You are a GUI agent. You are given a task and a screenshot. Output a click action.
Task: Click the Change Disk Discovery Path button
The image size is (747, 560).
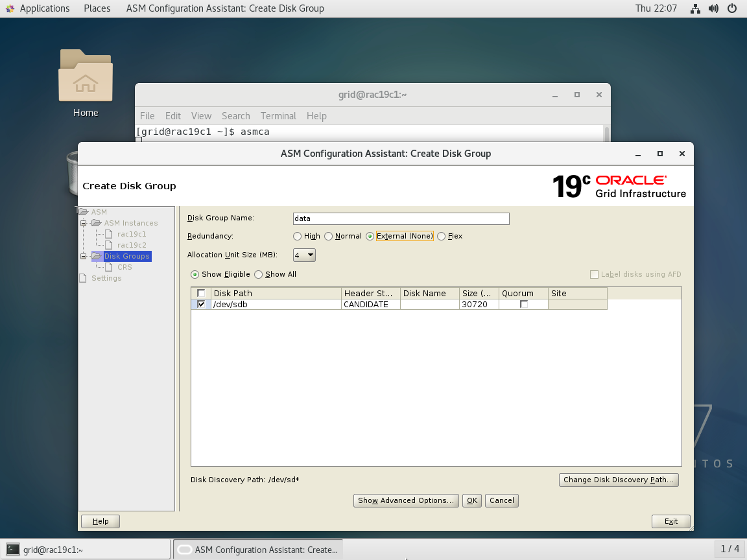coord(619,480)
